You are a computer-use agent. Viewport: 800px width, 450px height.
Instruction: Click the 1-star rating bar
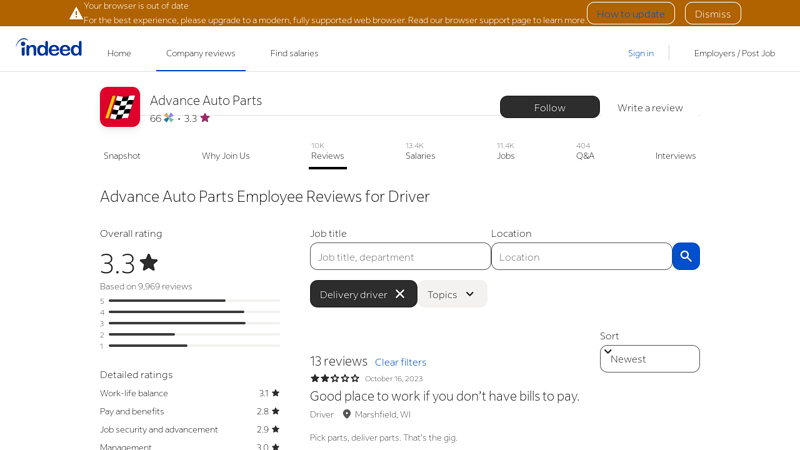pyautogui.click(x=194, y=345)
